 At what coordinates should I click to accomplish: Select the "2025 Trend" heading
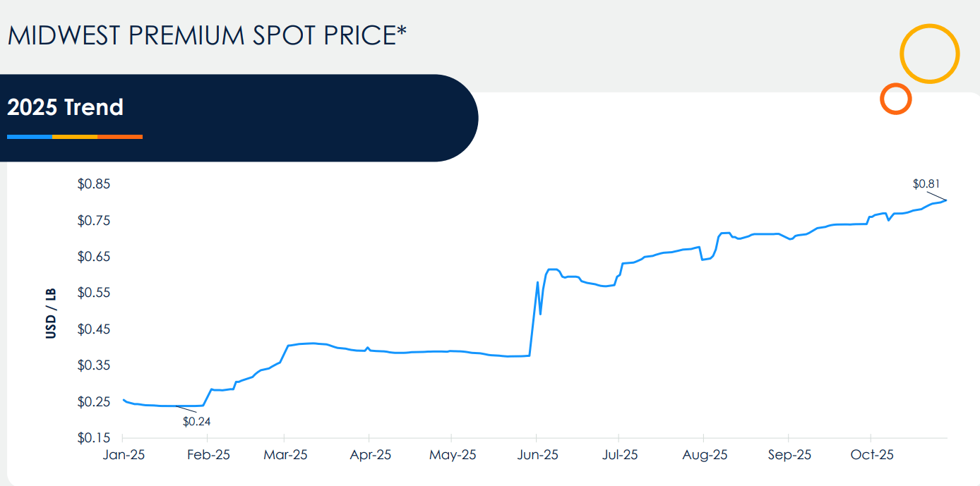(65, 107)
